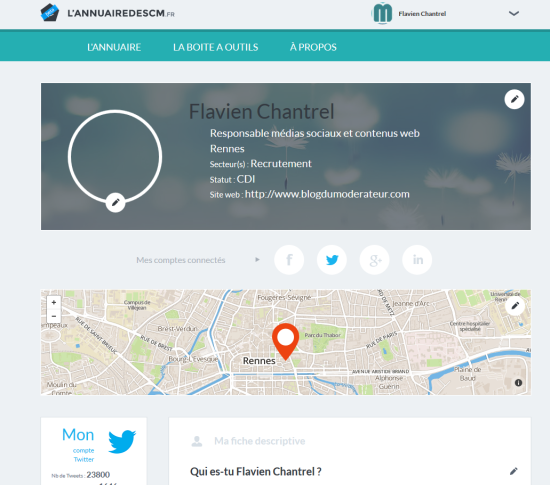The height and width of the screenshot is (485, 550).
Task: Click the Rennes location in banner
Action: click(227, 149)
